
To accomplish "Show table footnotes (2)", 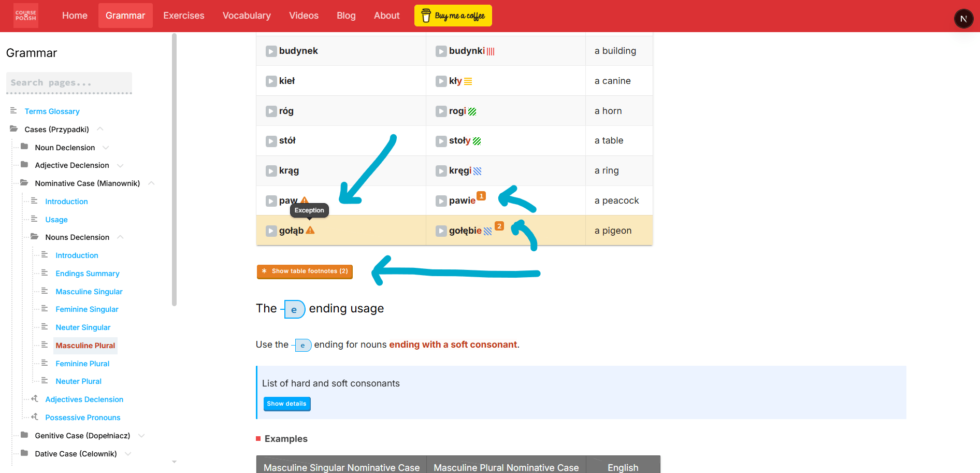I will (x=305, y=271).
